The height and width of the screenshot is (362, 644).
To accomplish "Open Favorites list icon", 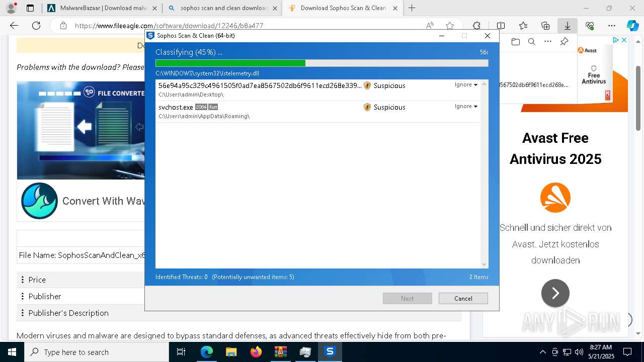I will pos(523,26).
